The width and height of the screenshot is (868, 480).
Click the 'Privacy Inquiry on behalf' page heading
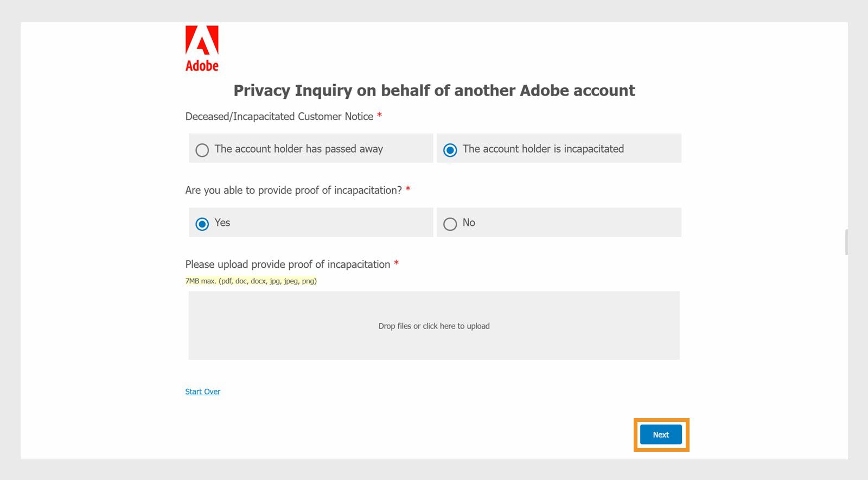(x=434, y=90)
